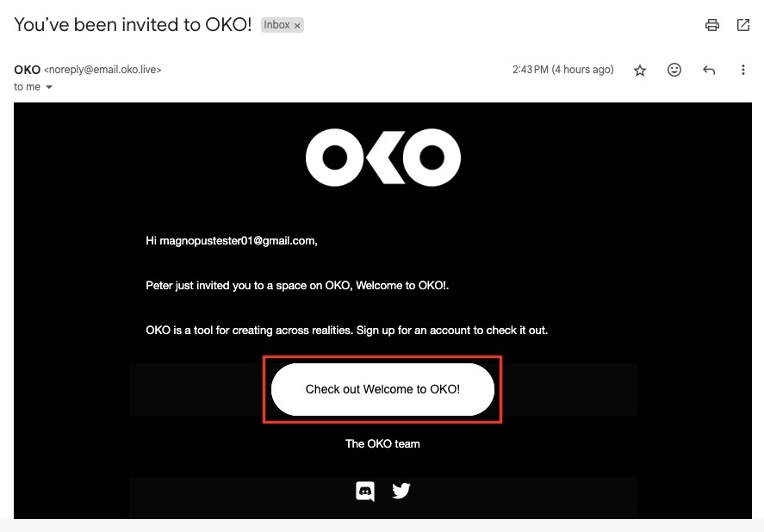This screenshot has height=532, width=764.
Task: Add an emoji reaction to the email
Action: [674, 70]
